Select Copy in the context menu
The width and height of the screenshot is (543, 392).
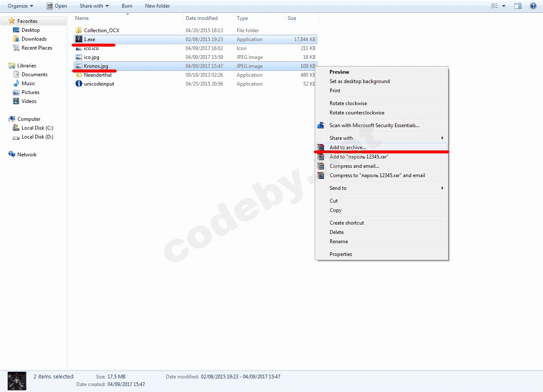pyautogui.click(x=336, y=210)
